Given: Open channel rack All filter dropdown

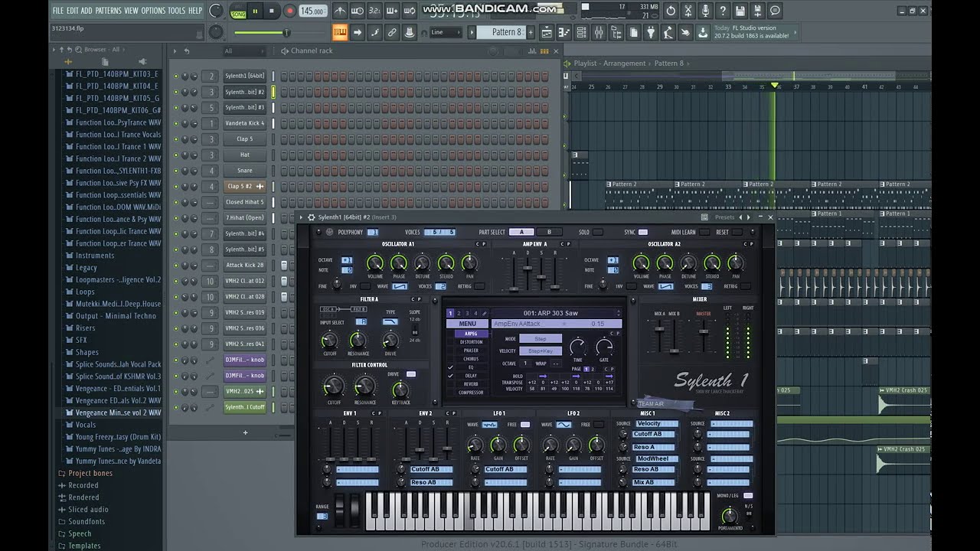Looking at the screenshot, I should click(245, 51).
